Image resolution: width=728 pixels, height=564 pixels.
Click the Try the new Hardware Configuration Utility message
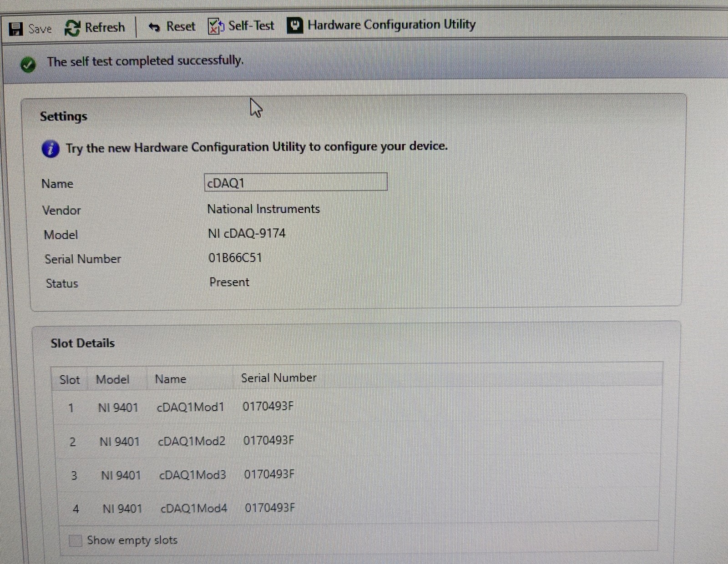[257, 147]
